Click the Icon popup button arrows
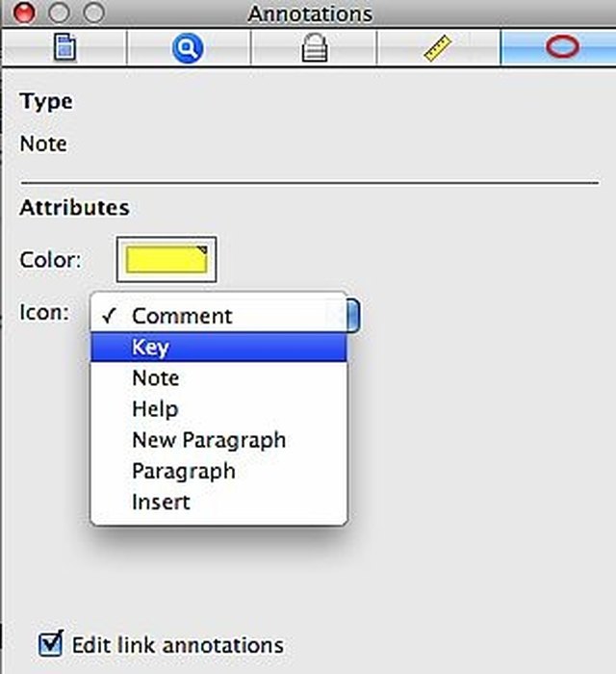 [352, 315]
